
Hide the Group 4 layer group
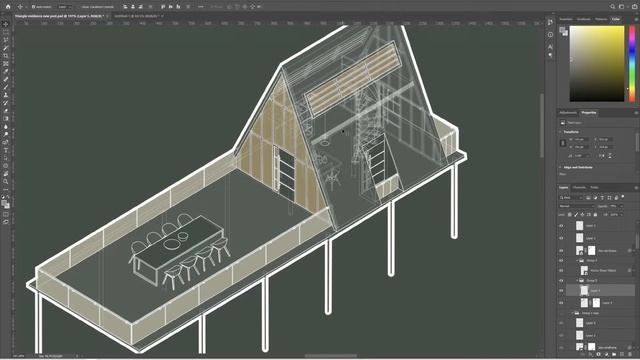[561, 260]
